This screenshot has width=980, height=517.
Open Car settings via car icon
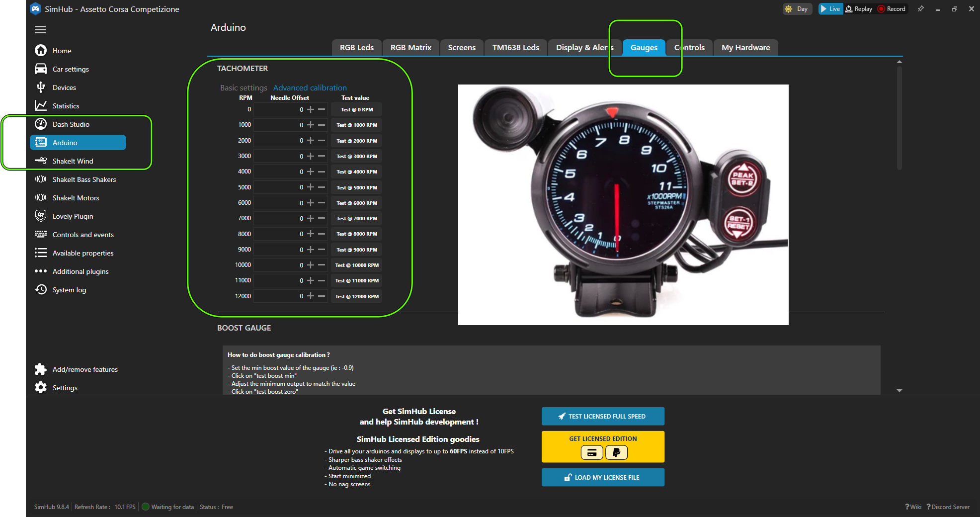[41, 69]
